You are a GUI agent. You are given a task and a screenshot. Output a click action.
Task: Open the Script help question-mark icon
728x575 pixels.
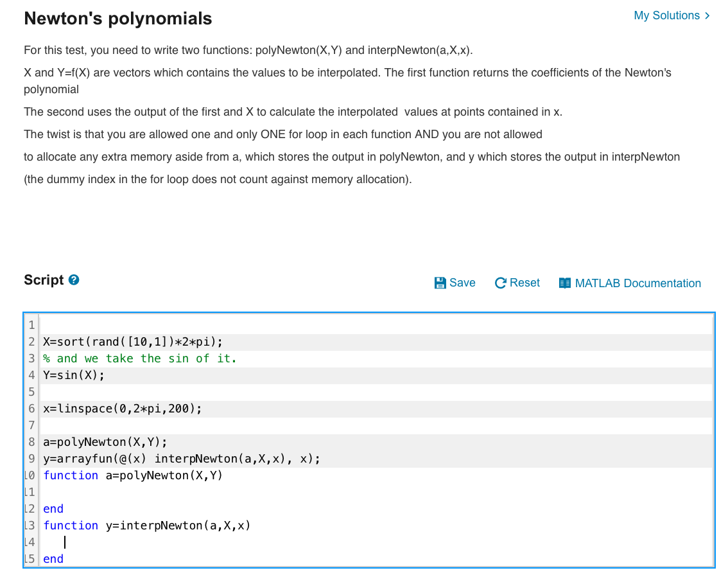[x=74, y=279]
